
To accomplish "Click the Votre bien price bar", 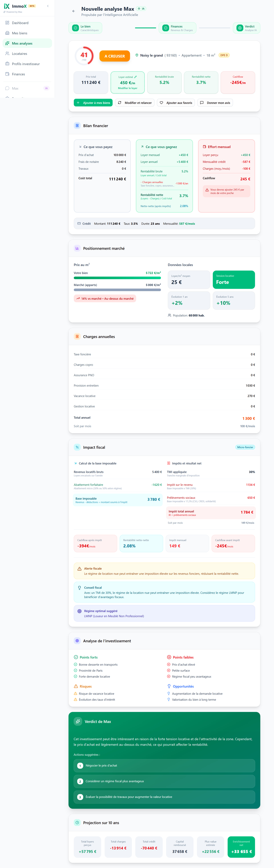I will coord(117,278).
